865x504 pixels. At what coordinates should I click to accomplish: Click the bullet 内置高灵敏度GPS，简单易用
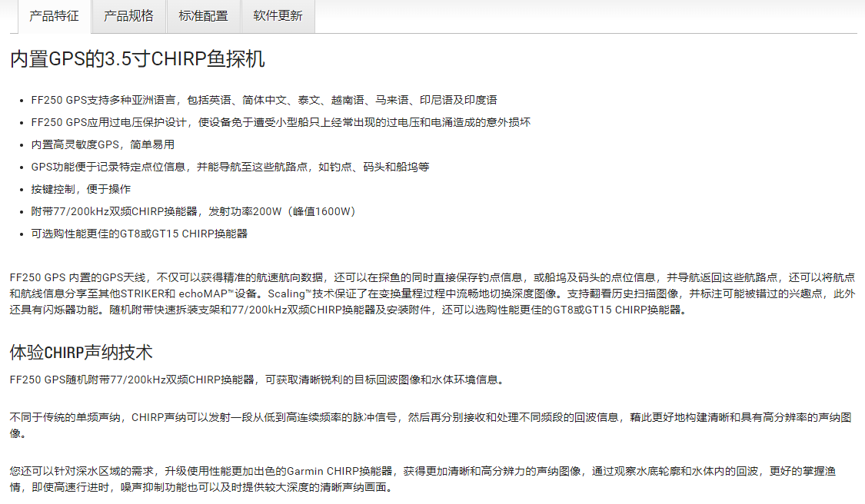coord(102,144)
